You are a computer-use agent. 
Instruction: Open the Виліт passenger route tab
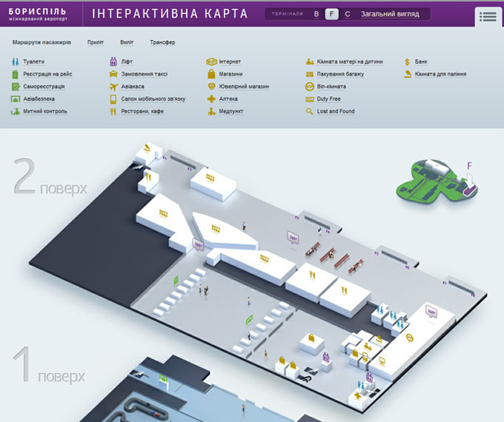pos(127,43)
